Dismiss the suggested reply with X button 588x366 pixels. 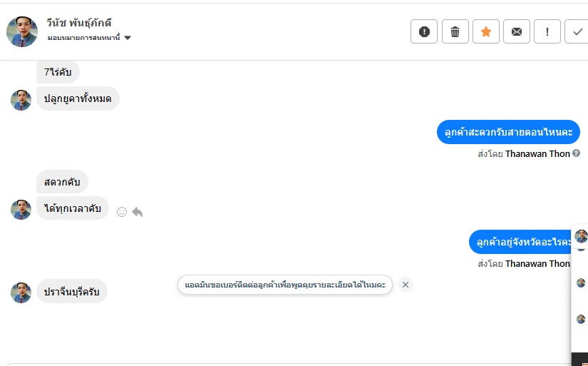(406, 285)
